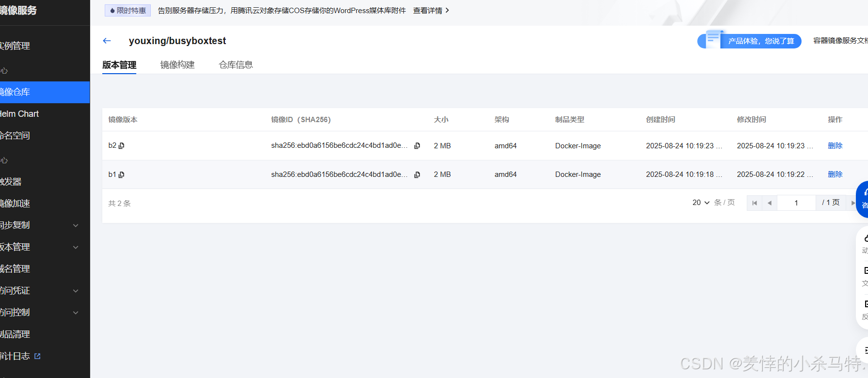Jump to first page pagination icon
This screenshot has height=378, width=868.
[x=755, y=203]
